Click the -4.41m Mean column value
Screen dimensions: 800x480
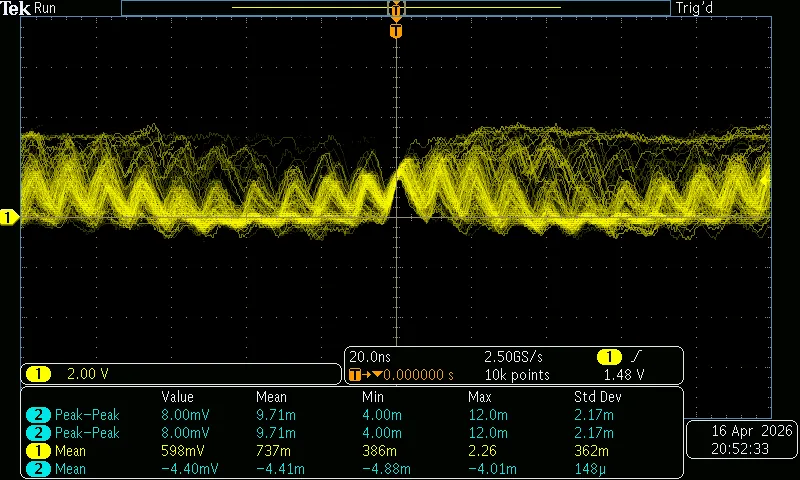tap(280, 469)
